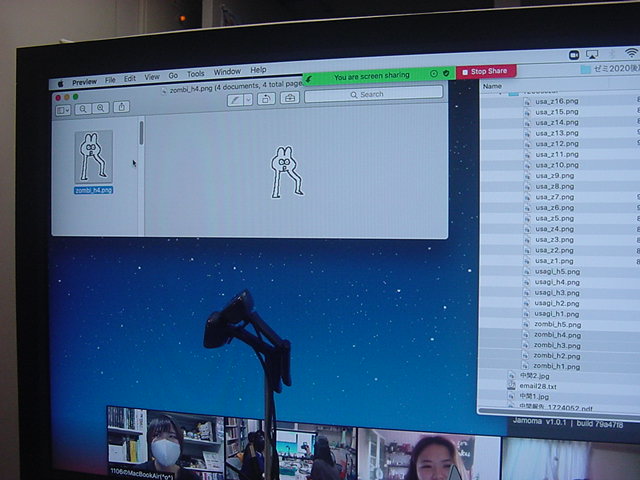Select usa_z3.png in the Finder list
The image size is (640, 480).
point(555,240)
